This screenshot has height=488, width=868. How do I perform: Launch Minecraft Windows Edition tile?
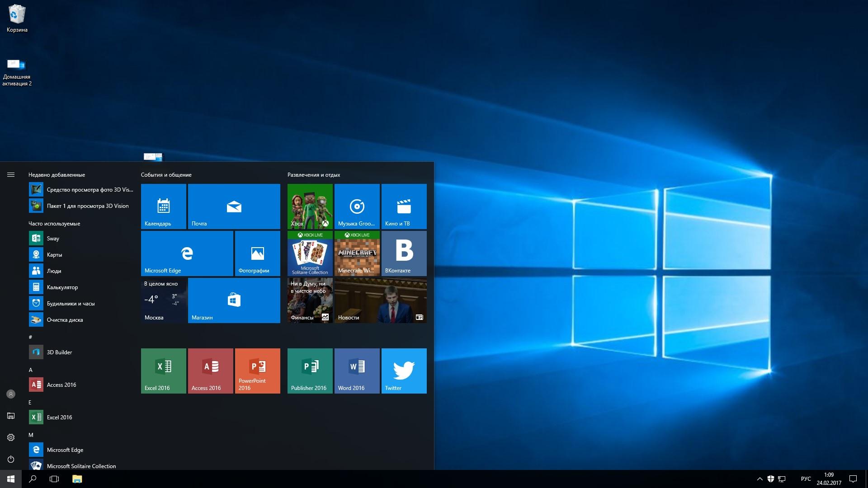coord(356,253)
